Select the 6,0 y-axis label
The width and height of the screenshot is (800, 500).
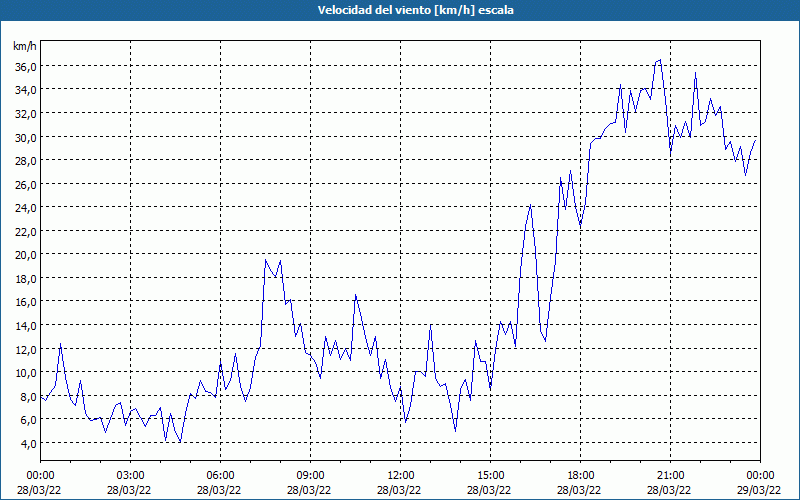point(27,419)
